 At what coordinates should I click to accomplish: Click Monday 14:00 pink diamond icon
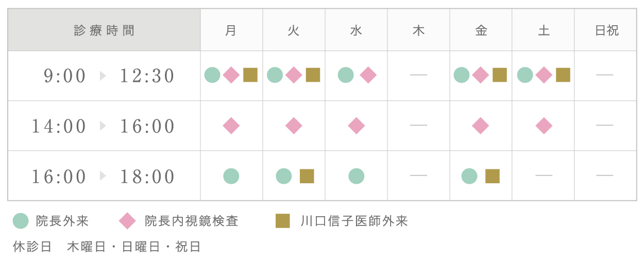(231, 126)
